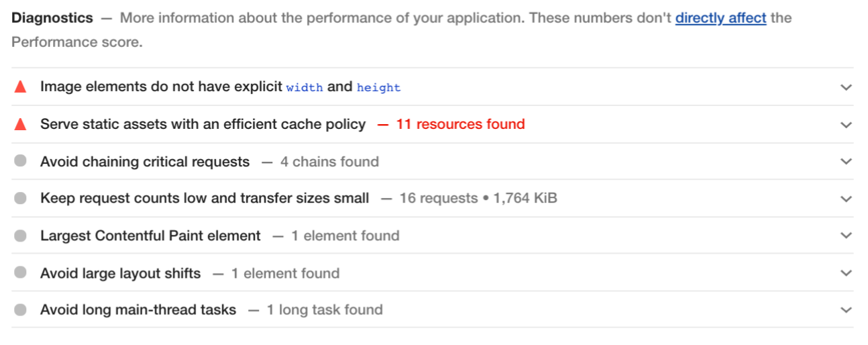Expand chaining critical requests chevron

846,162
